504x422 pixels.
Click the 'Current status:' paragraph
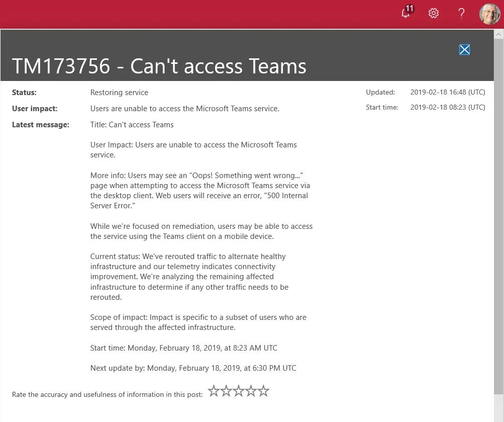pos(189,277)
